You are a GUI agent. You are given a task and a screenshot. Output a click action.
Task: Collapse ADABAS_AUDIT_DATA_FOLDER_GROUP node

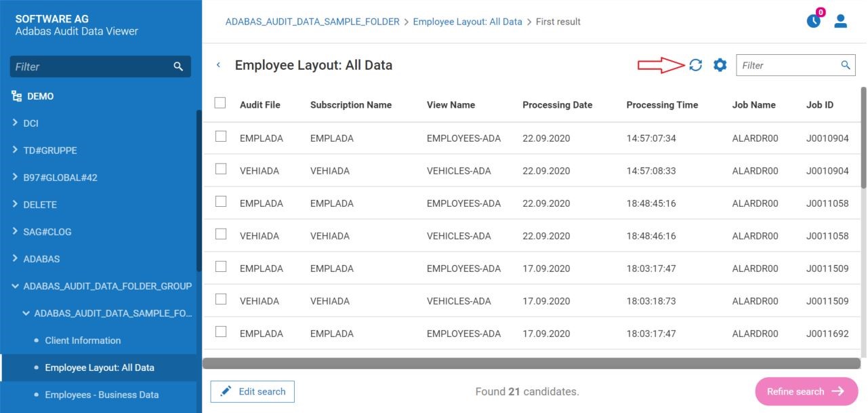16,286
